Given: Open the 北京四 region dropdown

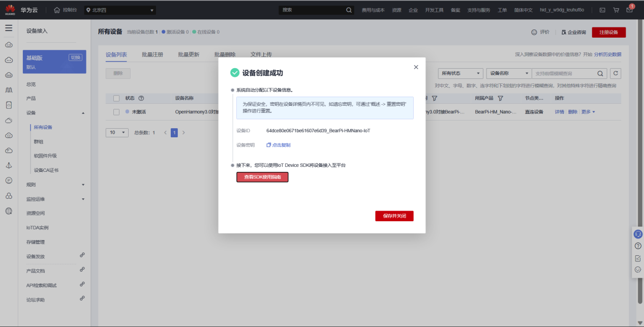Looking at the screenshot, I should (x=120, y=10).
